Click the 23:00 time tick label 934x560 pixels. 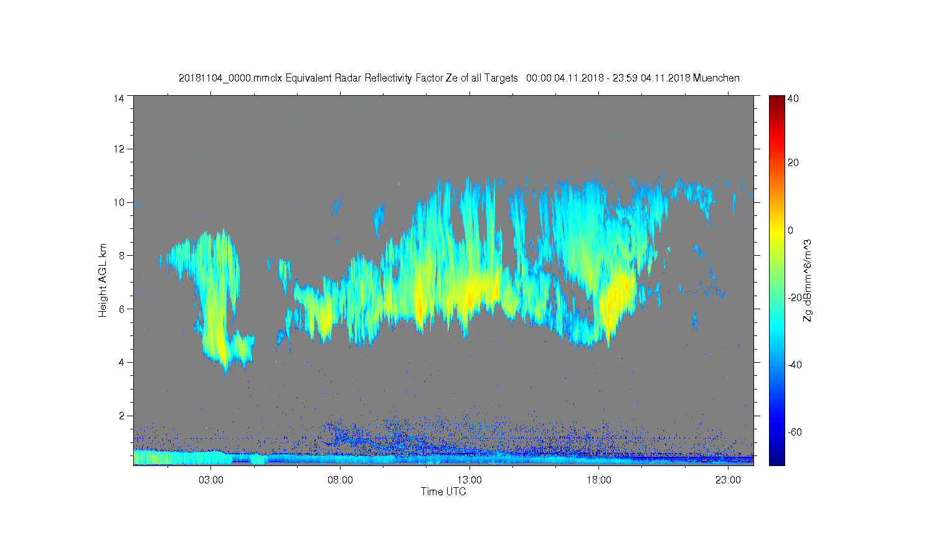728,480
